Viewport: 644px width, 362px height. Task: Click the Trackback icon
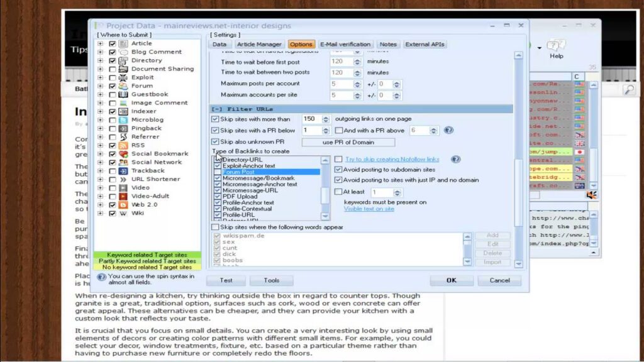(x=123, y=171)
